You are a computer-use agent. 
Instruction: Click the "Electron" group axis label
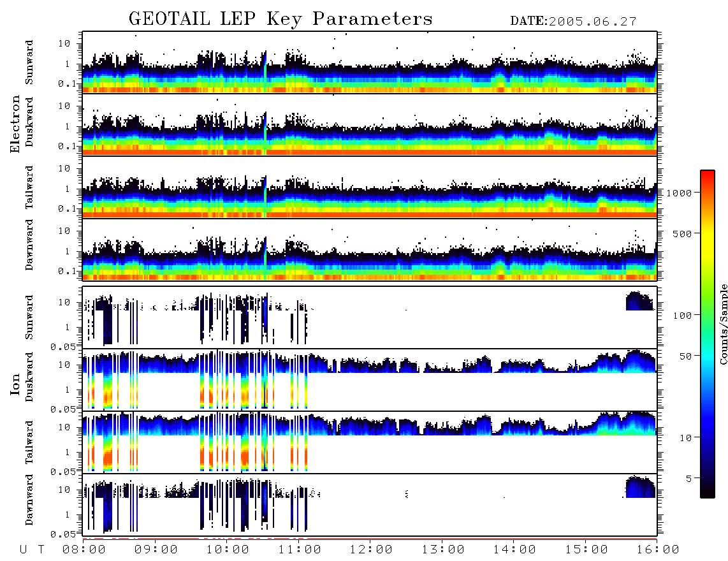[x=15, y=124]
